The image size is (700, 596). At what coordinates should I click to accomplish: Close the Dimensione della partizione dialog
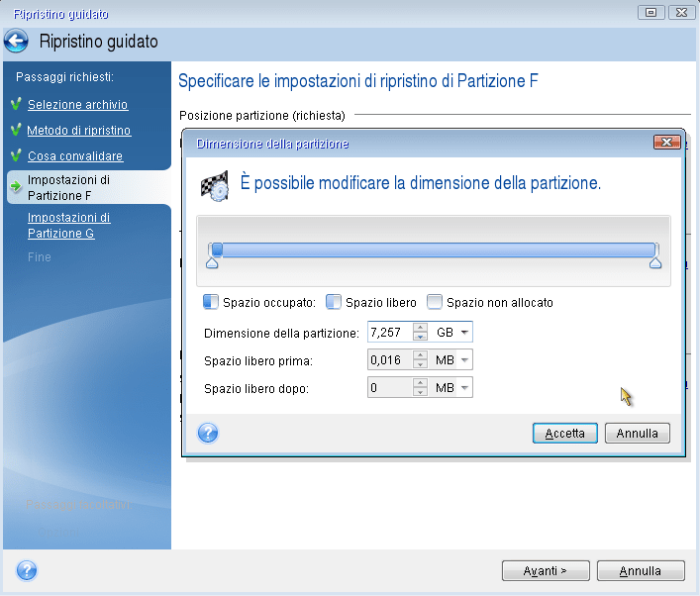tap(666, 143)
